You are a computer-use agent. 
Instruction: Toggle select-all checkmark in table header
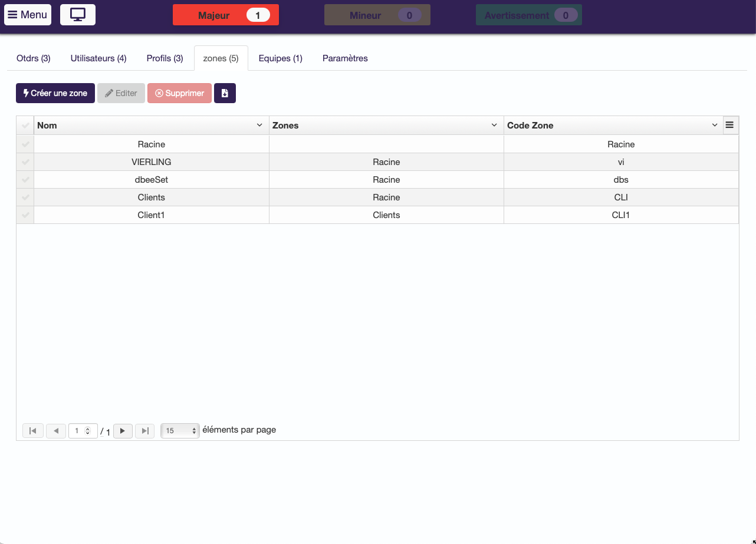(x=25, y=126)
